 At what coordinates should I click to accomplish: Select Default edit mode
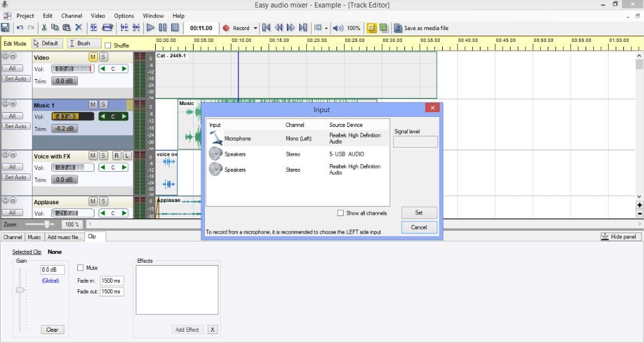[x=47, y=43]
